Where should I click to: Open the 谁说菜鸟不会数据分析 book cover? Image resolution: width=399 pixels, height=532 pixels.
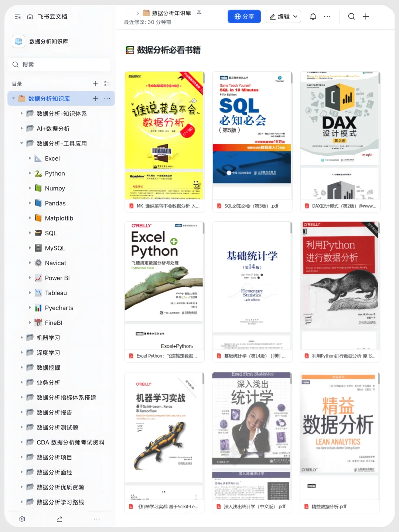(164, 135)
